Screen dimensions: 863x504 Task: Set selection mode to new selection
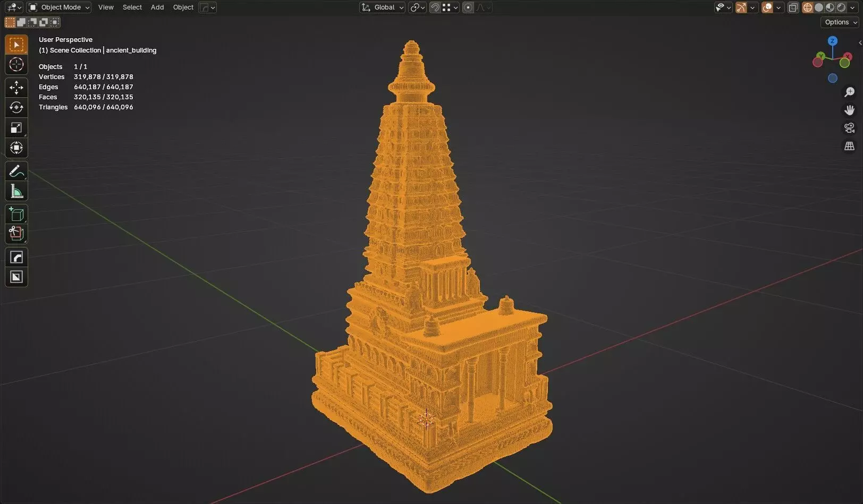(10, 22)
